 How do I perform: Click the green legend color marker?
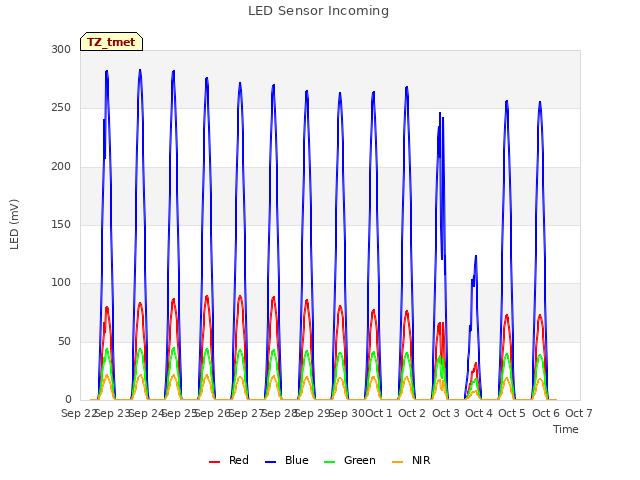point(329,462)
